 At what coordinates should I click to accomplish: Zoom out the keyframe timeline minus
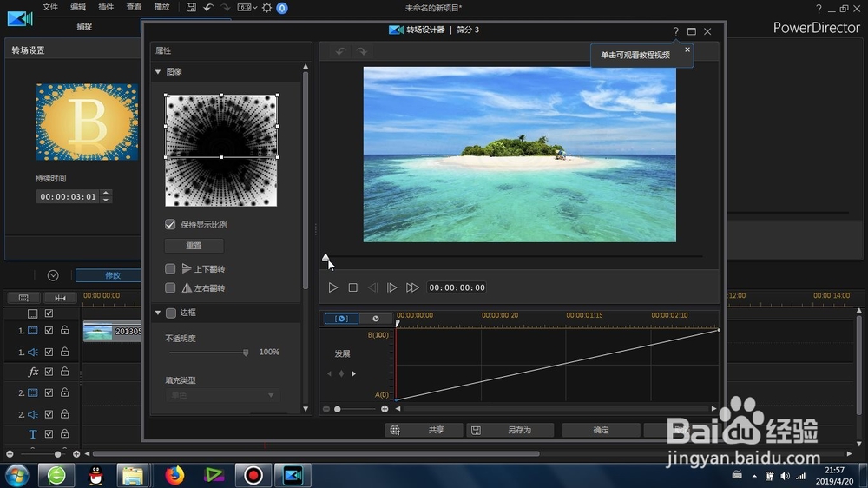pyautogui.click(x=326, y=409)
